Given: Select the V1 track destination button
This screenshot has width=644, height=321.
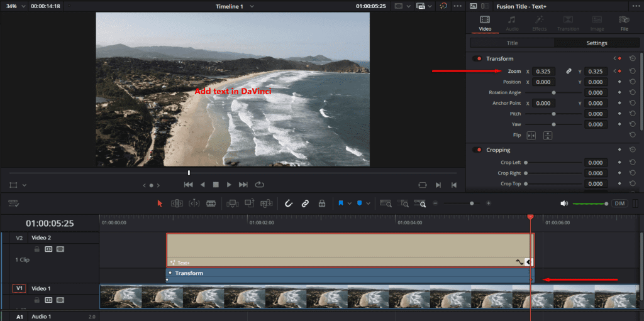Looking at the screenshot, I should point(19,288).
